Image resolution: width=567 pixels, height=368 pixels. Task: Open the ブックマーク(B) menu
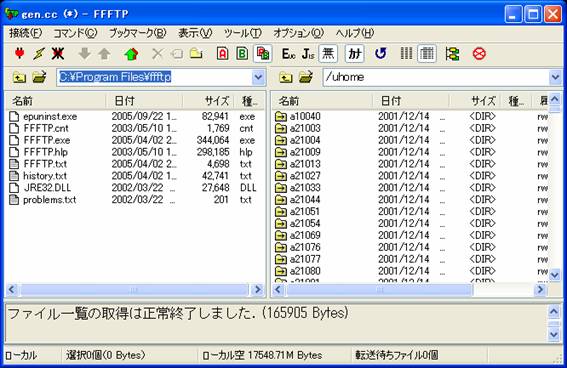click(137, 33)
